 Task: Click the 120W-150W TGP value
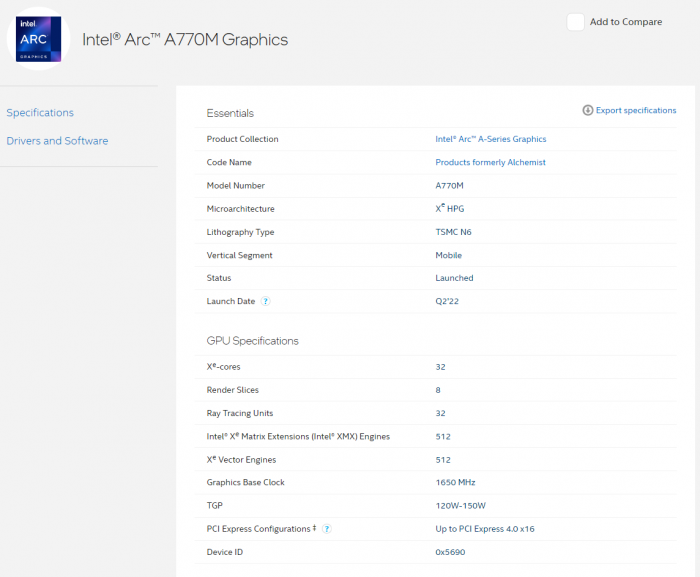tap(459, 506)
